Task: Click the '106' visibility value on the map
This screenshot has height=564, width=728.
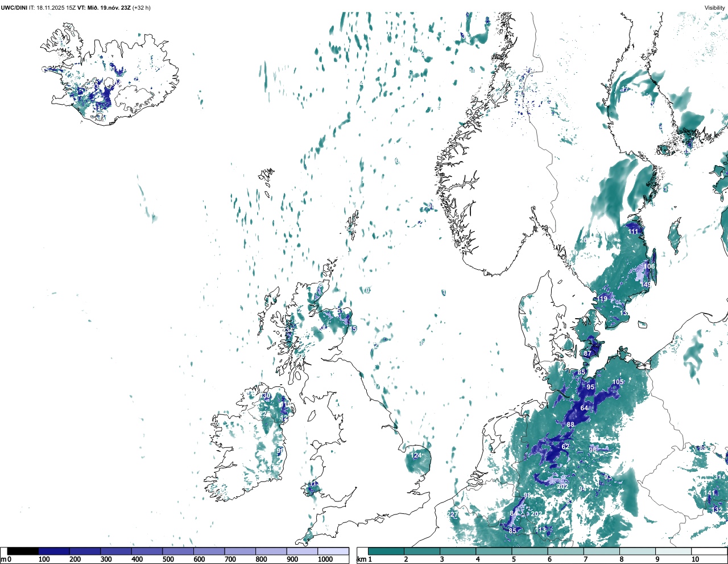Action: click(x=650, y=266)
